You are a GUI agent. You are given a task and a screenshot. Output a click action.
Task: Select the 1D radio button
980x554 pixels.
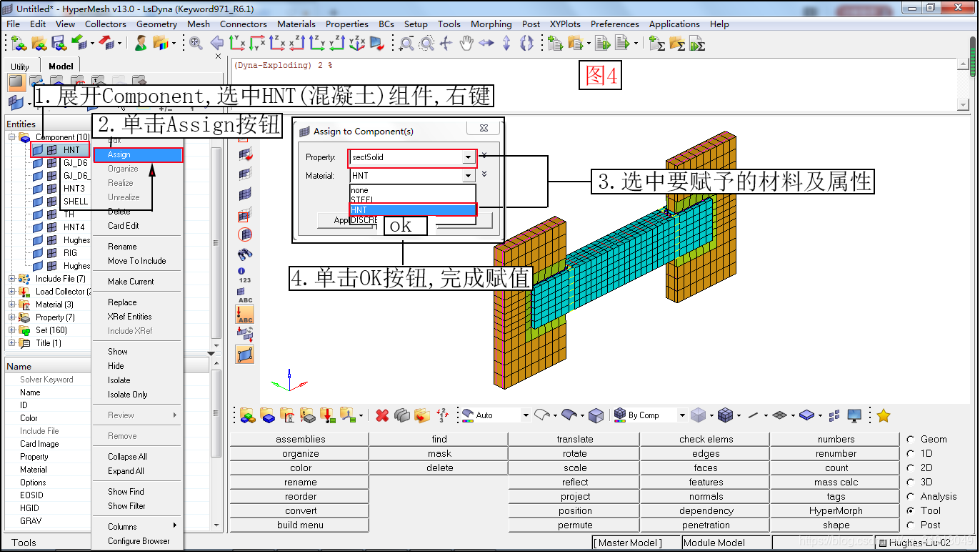point(910,453)
